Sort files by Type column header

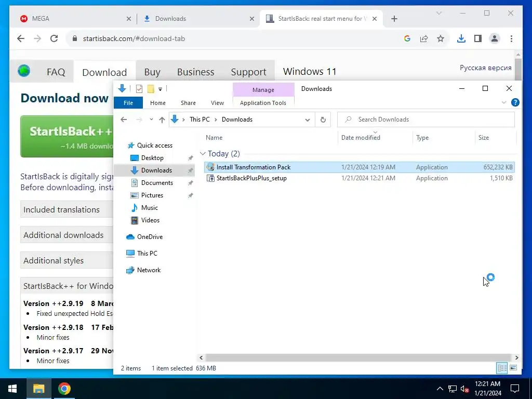point(422,137)
